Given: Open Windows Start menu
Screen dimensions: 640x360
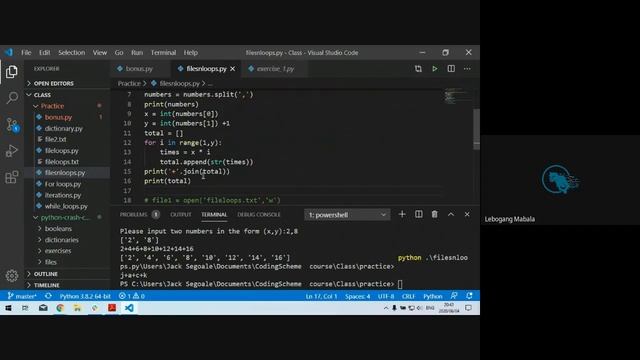Looking at the screenshot, I should coord(8,308).
